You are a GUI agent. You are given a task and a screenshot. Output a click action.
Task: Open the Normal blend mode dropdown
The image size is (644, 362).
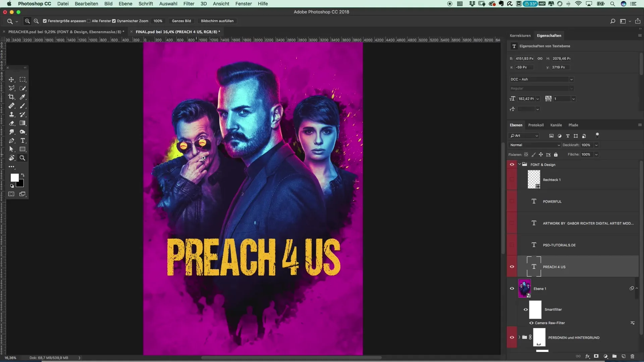(534, 145)
